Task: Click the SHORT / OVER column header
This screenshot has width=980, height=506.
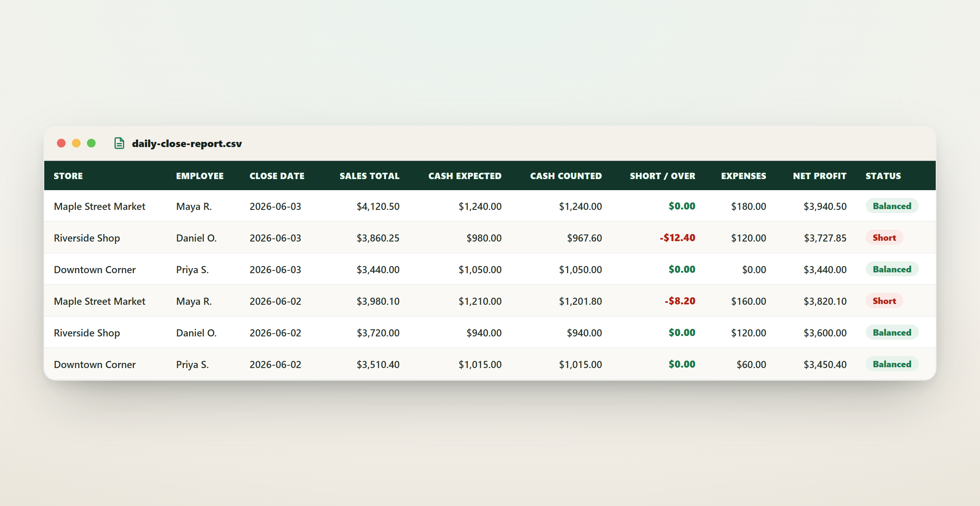Action: click(662, 176)
